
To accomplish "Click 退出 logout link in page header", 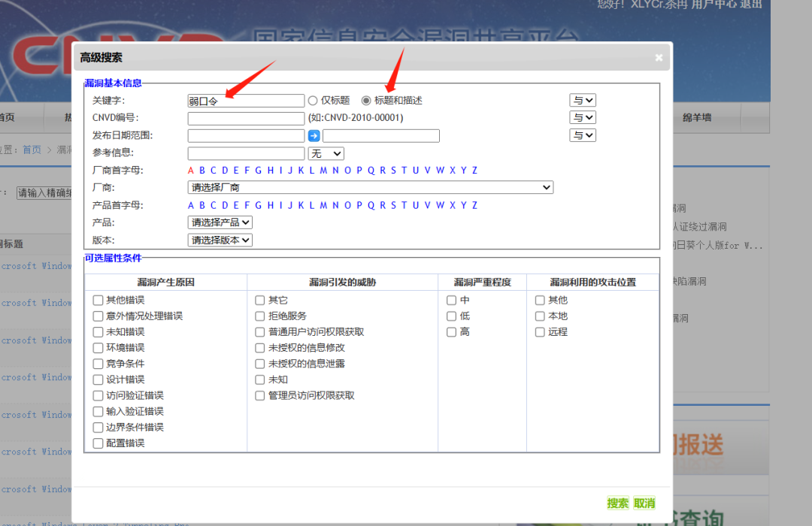I will [751, 5].
